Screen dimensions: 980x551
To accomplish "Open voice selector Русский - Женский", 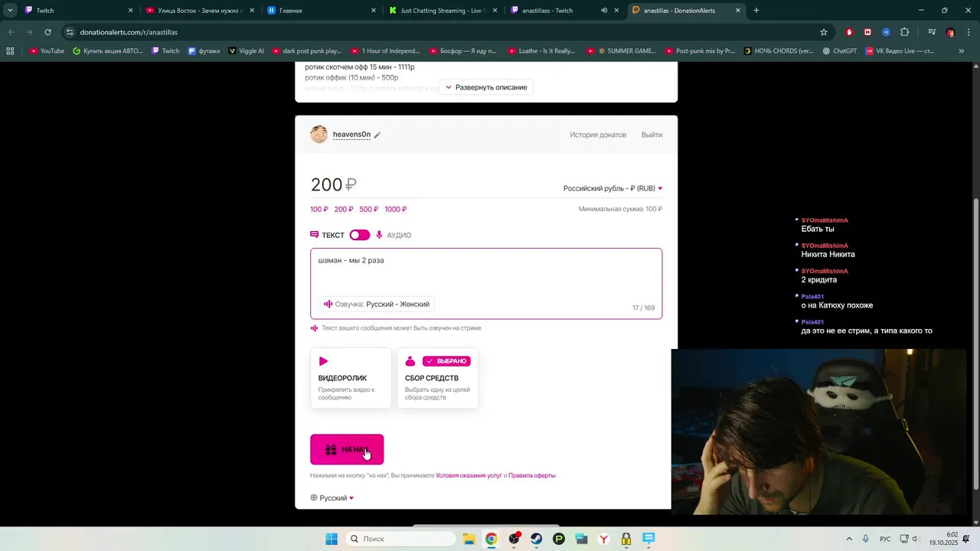I will pyautogui.click(x=376, y=304).
